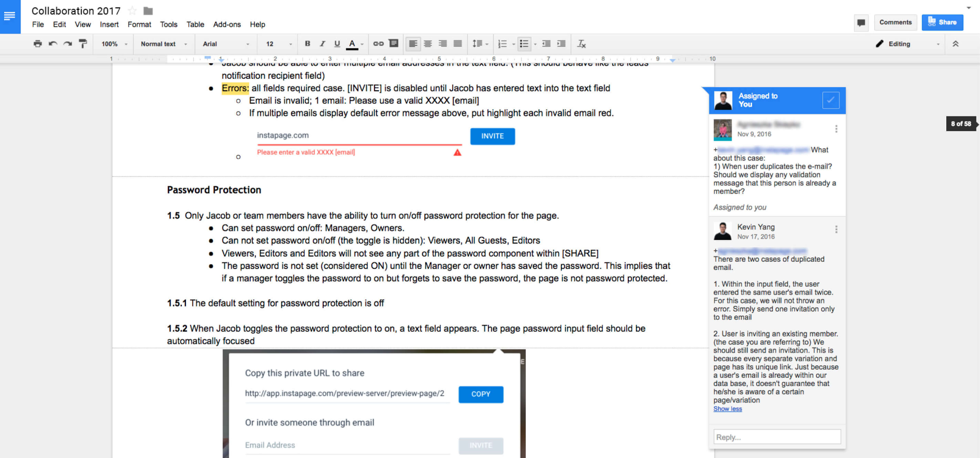Click the Reply input field in comments
The image size is (980, 458).
click(777, 437)
